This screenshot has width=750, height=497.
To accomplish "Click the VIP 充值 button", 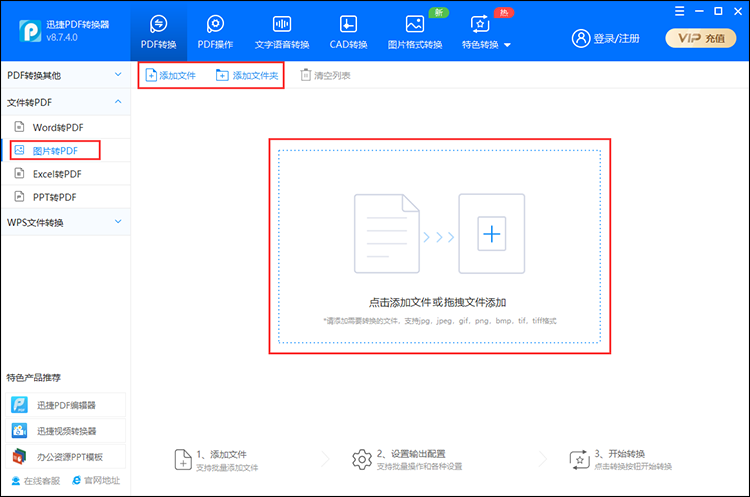I will [x=700, y=38].
